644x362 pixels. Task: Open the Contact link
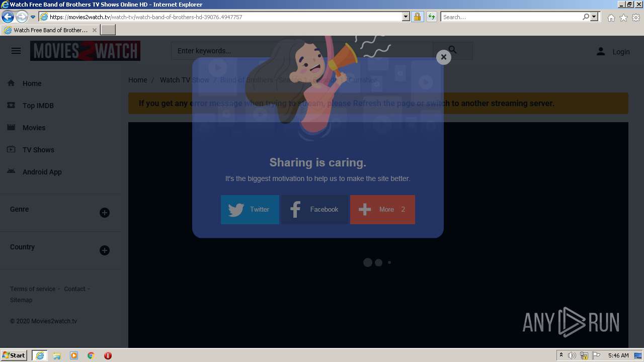coord(74,289)
